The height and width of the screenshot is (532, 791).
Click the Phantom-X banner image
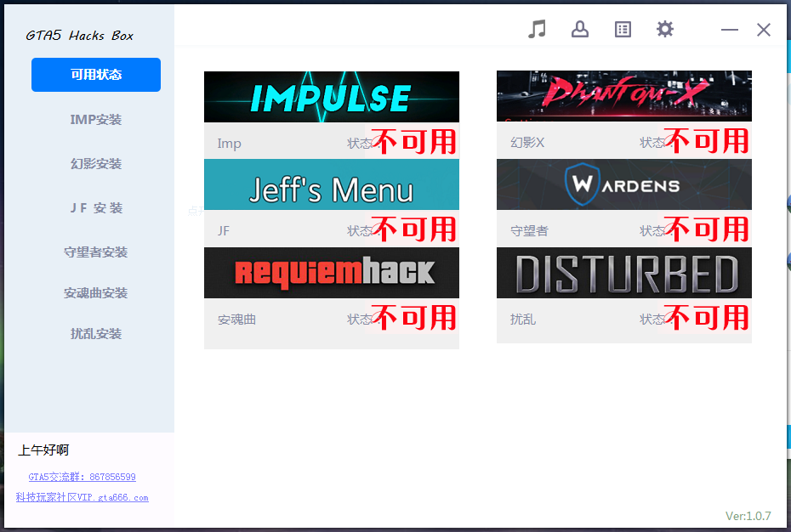[624, 96]
